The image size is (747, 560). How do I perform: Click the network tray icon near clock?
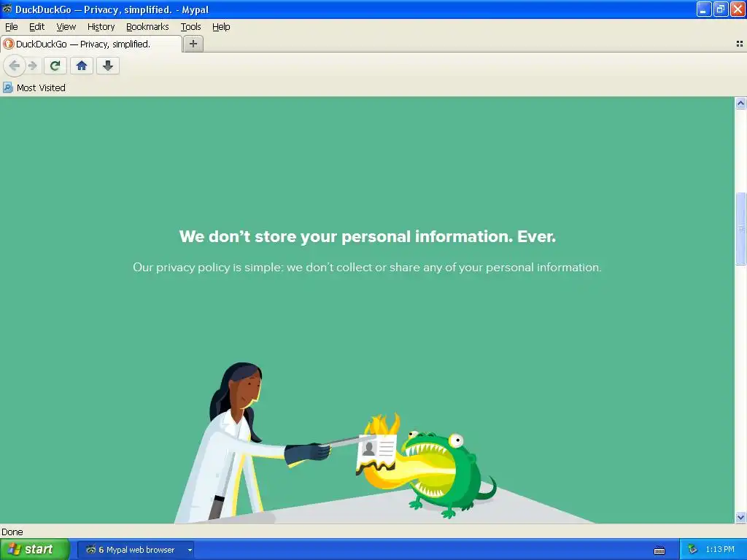coord(692,550)
